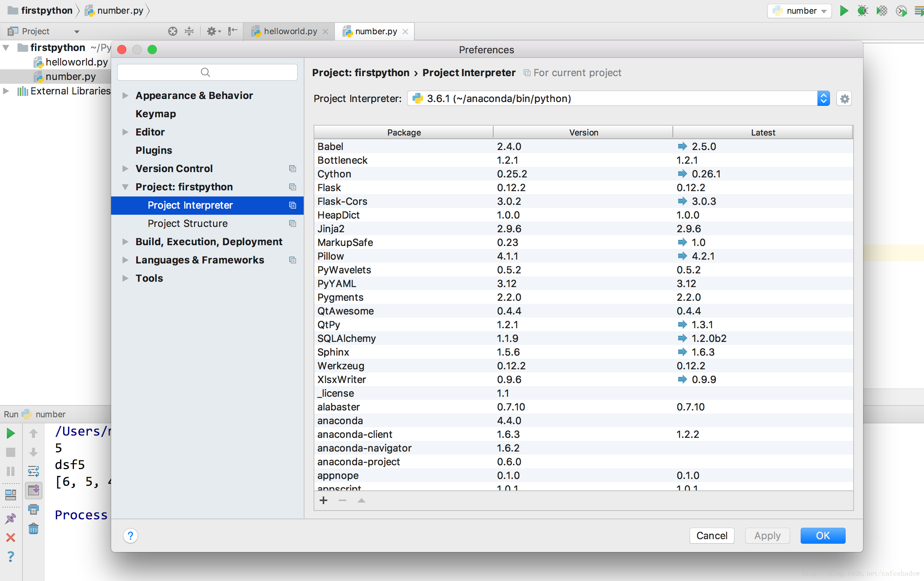Click the OK button to confirm

tap(822, 535)
